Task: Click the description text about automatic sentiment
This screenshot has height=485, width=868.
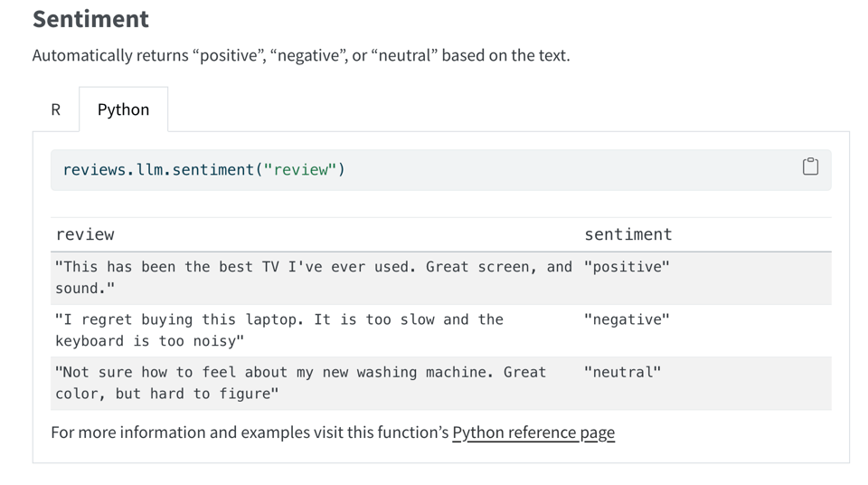Action: 300,55
